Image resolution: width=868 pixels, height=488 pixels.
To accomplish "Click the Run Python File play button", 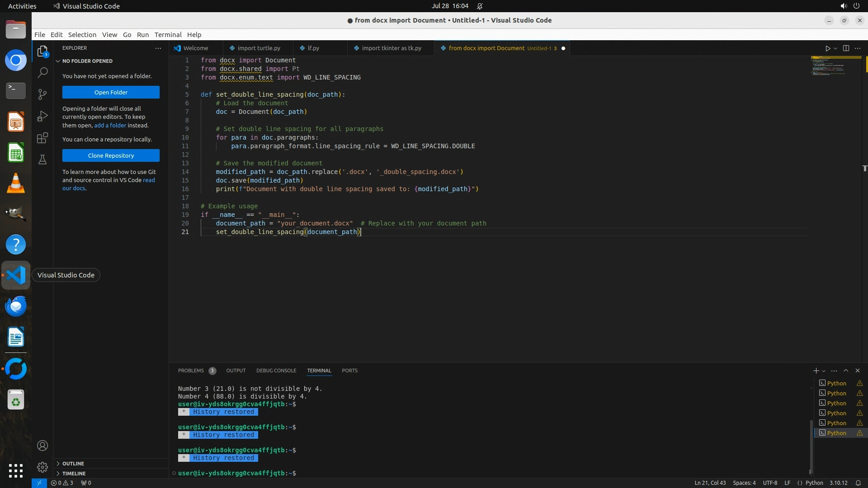I will (827, 48).
